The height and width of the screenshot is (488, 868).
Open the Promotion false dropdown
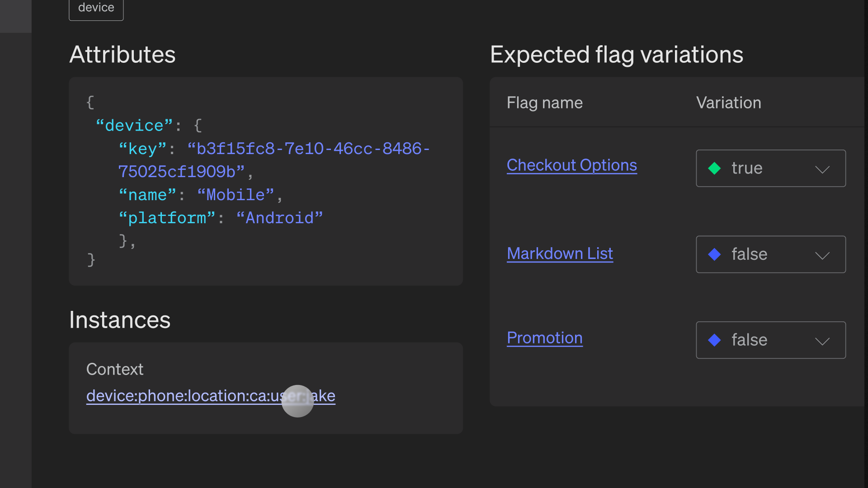(770, 340)
